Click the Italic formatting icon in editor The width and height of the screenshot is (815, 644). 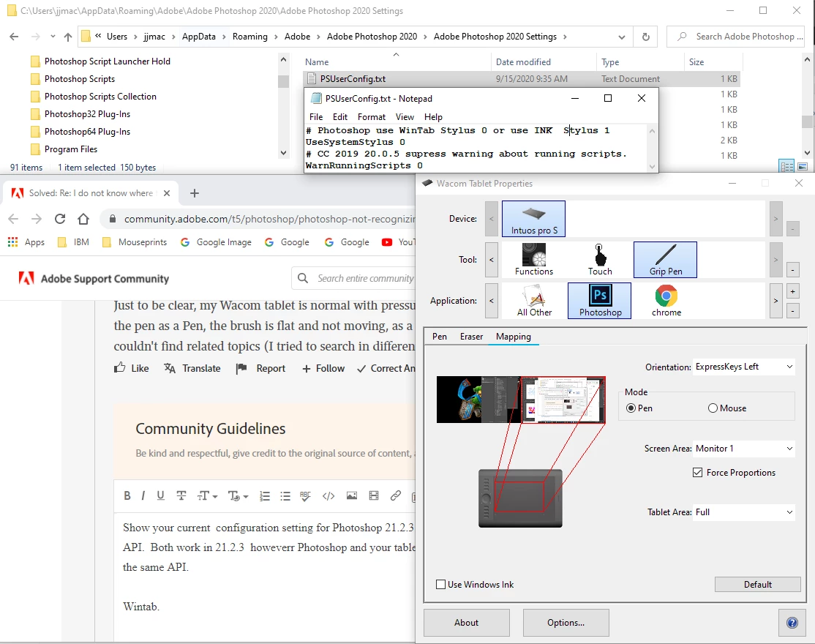click(143, 495)
